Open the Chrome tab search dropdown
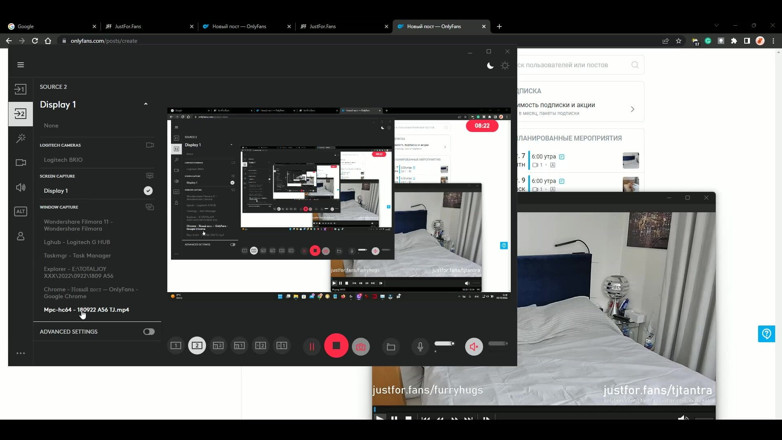This screenshot has height=440, width=782. click(x=717, y=26)
